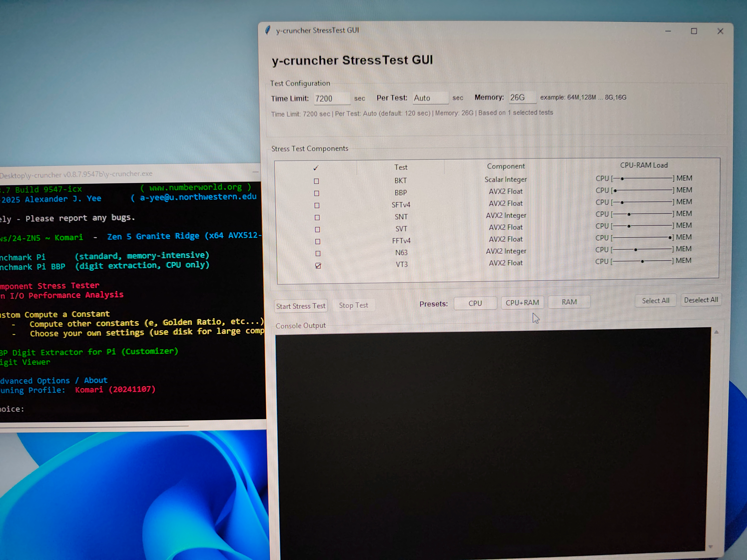Click the 'AVX2 Integer' cell in N63 row
Screen dimensions: 747x560
(x=506, y=251)
